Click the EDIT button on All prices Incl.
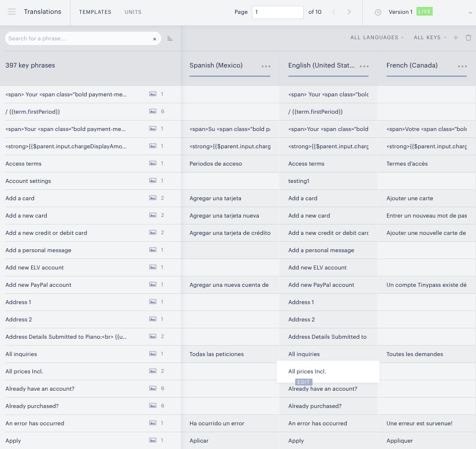The image size is (476, 449). pyautogui.click(x=304, y=382)
